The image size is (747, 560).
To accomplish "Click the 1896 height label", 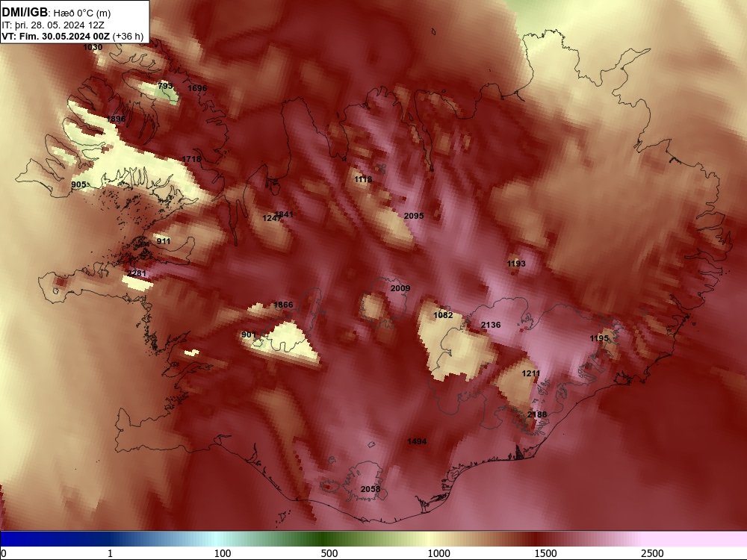I will [x=117, y=119].
